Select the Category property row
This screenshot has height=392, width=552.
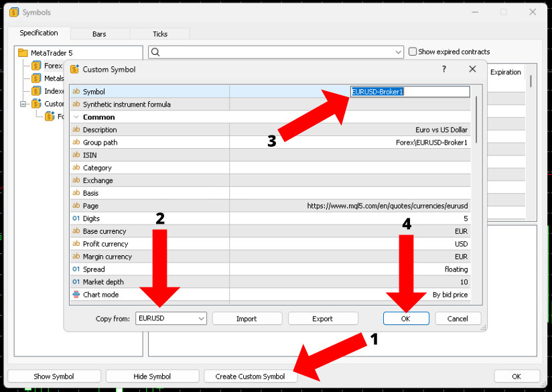(x=270, y=168)
